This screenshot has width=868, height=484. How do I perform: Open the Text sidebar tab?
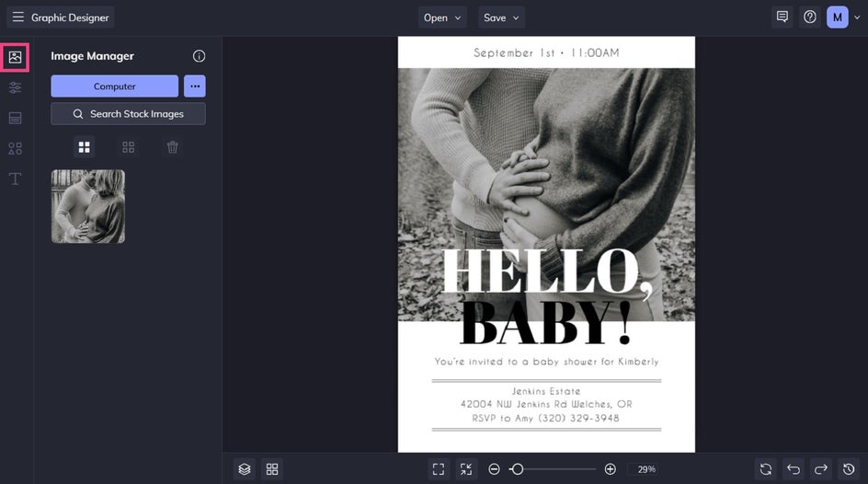pyautogui.click(x=15, y=179)
